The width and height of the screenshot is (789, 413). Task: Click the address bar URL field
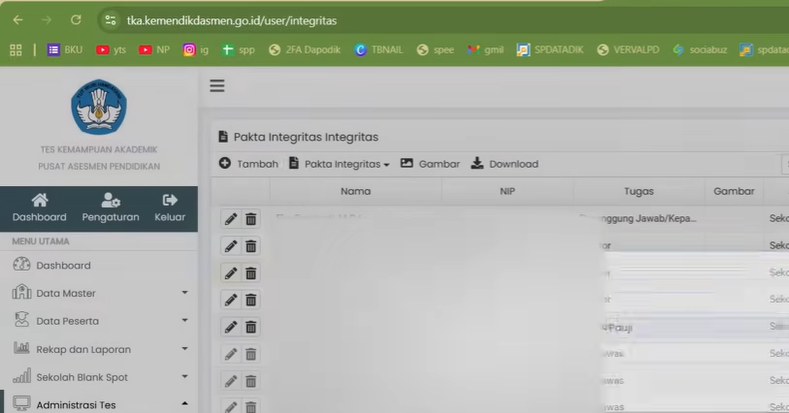click(x=443, y=20)
